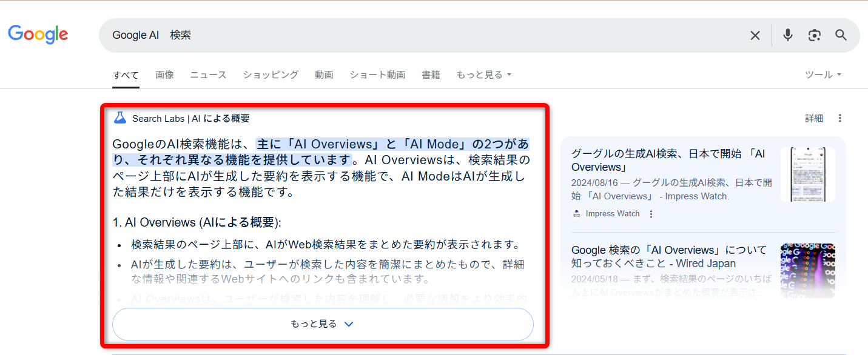Image resolution: width=868 pixels, height=355 pixels.
Task: Open グーグルの生成AI検索、日本で開始 article
Action: point(668,160)
